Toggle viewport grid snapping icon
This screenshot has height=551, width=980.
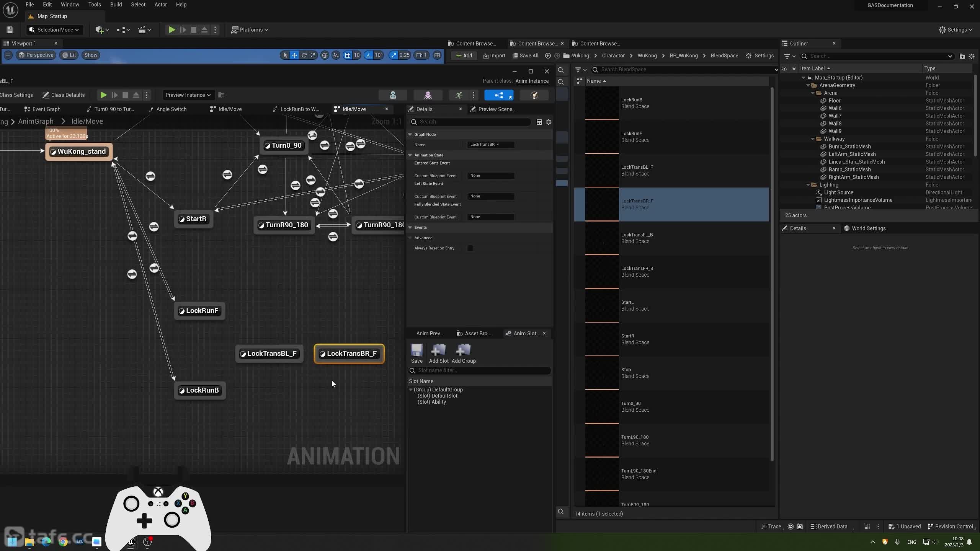(348, 55)
